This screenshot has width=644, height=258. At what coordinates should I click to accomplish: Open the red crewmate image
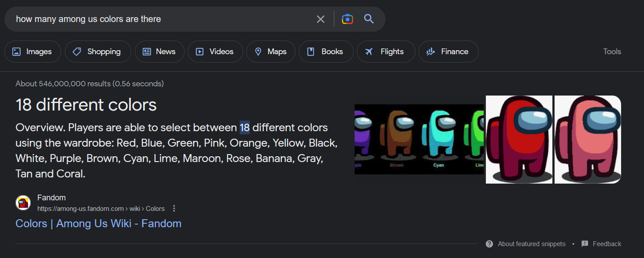519,140
